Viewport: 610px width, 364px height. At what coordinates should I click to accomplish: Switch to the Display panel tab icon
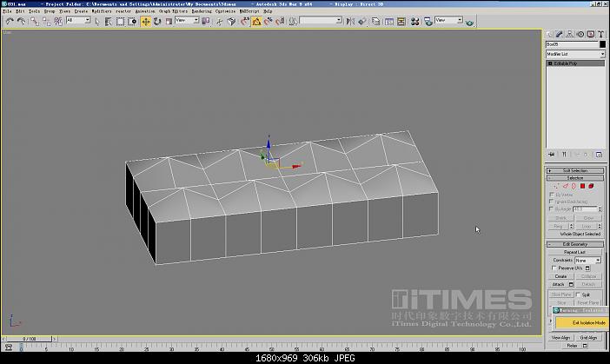[591, 34]
